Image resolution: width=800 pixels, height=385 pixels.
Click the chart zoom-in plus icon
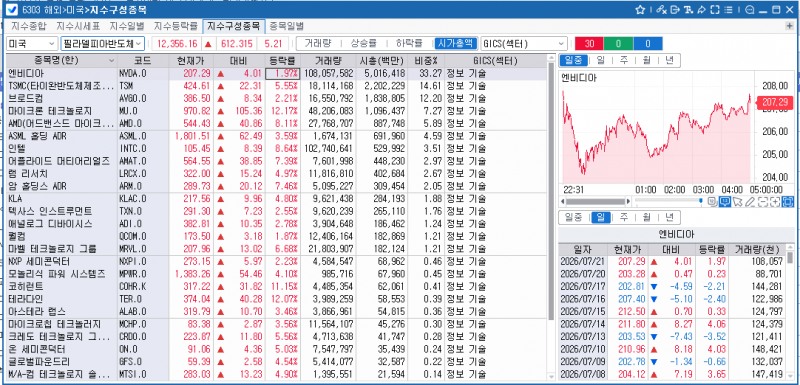pos(775,201)
